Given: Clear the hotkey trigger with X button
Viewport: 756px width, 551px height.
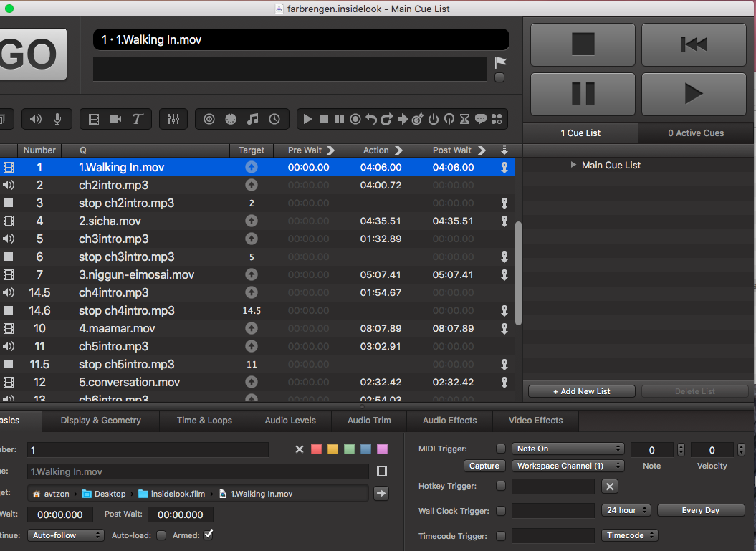Looking at the screenshot, I should [609, 487].
